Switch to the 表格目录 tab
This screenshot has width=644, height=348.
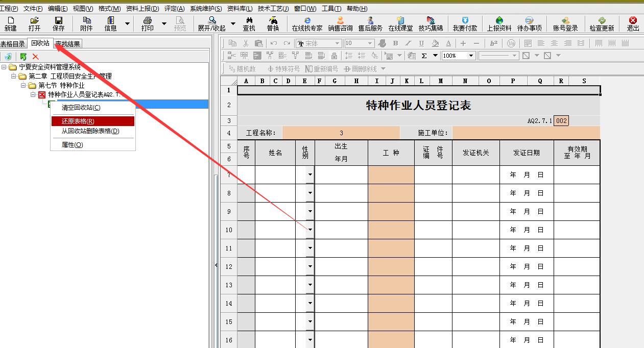[x=13, y=44]
